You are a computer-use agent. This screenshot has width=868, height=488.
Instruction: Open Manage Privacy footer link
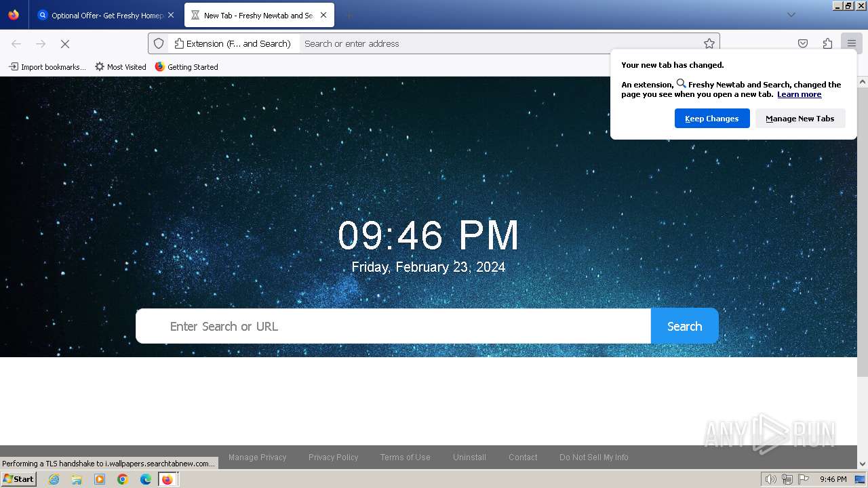[258, 457]
